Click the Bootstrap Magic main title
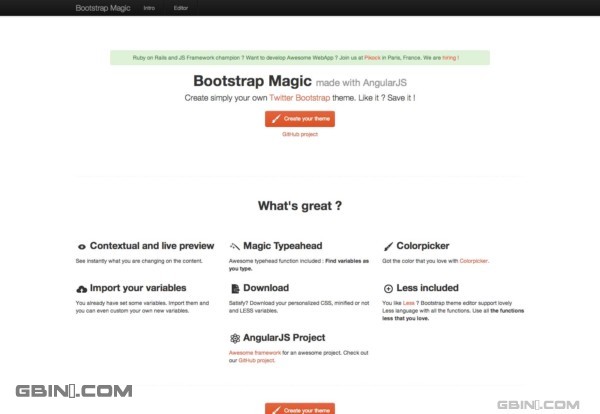The image size is (600, 414). coord(253,81)
